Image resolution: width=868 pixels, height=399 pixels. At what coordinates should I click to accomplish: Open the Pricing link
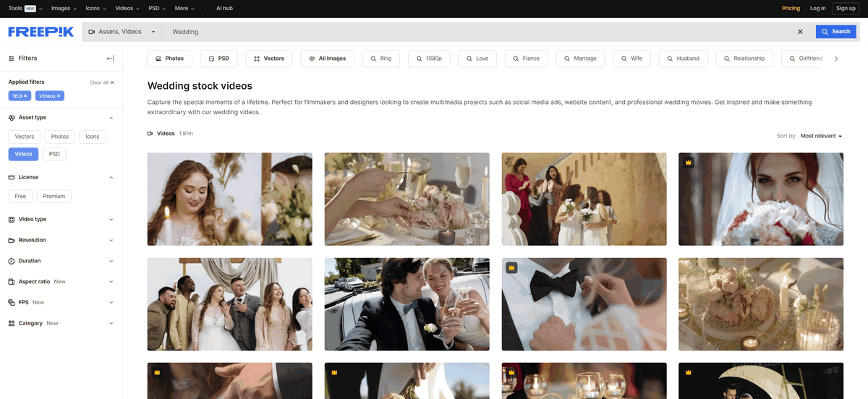tap(791, 8)
